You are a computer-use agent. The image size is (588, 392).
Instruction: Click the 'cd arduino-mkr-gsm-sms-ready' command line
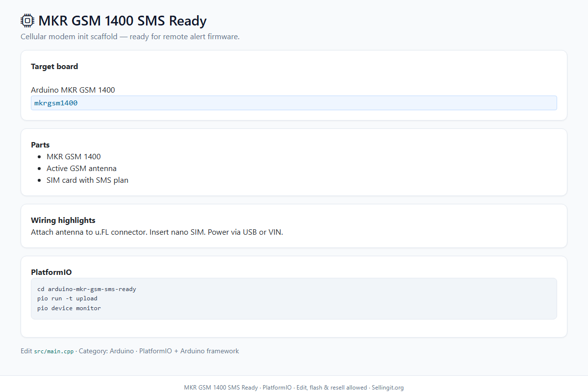pyautogui.click(x=87, y=289)
